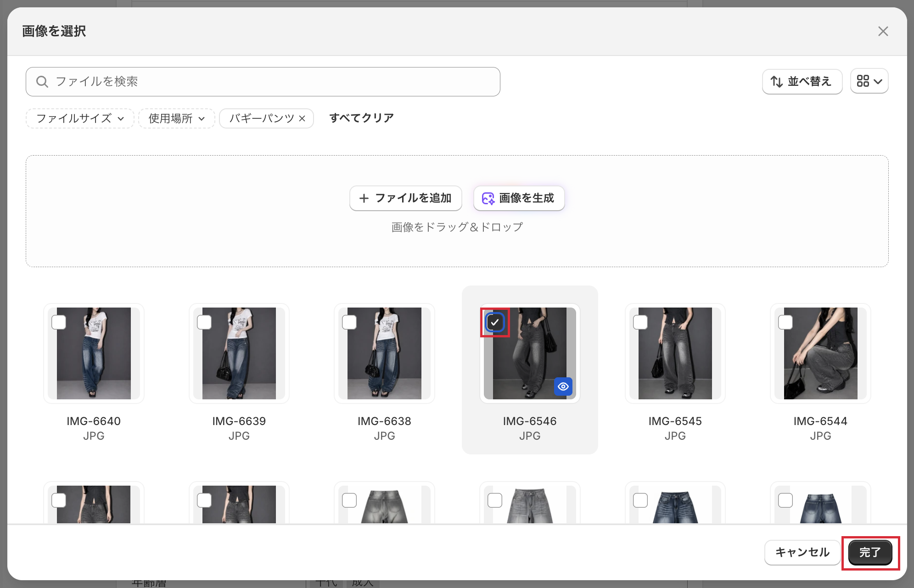Screen dimensions: 914x588
Task: Preview IMG-6546 with the eye icon
Action: 563,386
